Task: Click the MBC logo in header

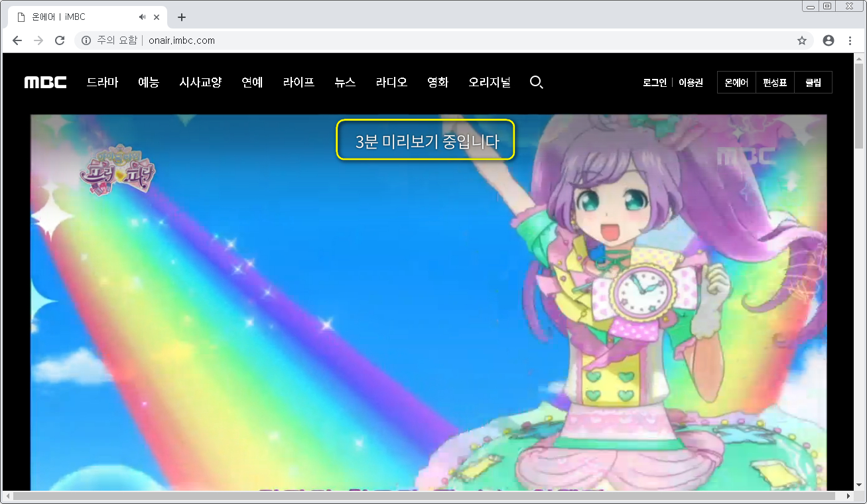Action: [46, 83]
